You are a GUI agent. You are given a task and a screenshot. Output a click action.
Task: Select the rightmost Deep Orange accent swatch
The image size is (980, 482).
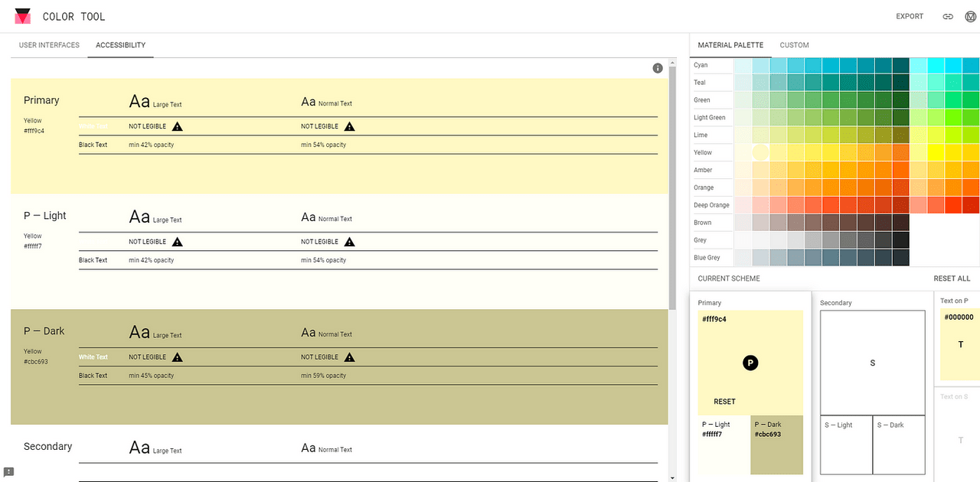point(971,206)
